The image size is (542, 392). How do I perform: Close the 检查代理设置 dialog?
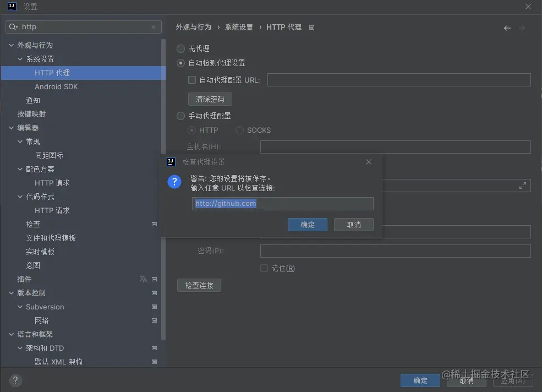point(369,162)
